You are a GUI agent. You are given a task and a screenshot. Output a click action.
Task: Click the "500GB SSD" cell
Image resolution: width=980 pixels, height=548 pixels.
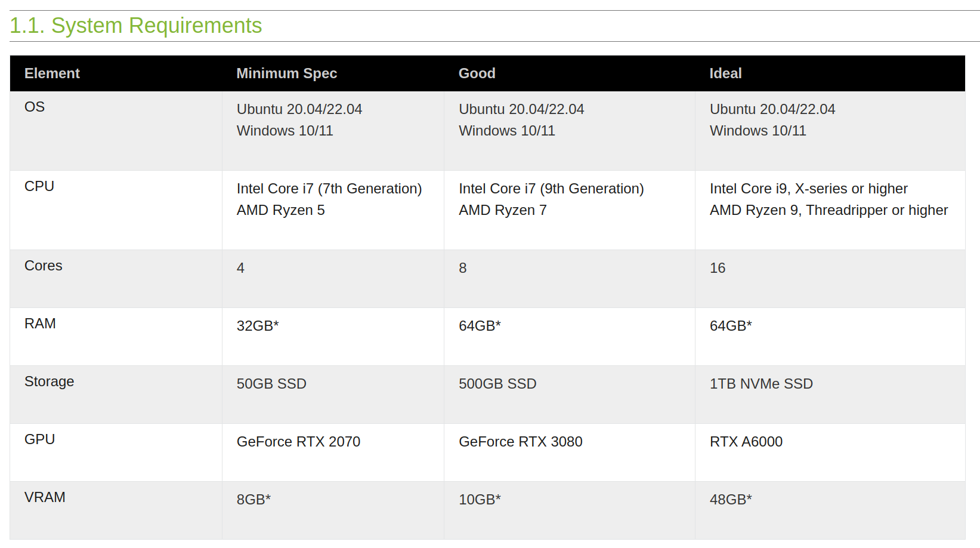point(497,384)
